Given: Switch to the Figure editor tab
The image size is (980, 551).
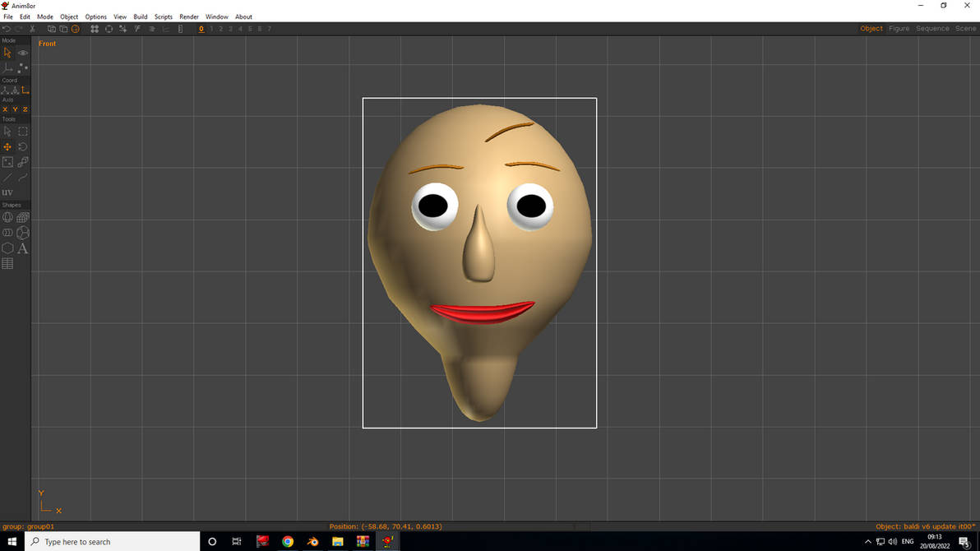Looking at the screenshot, I should coord(899,29).
